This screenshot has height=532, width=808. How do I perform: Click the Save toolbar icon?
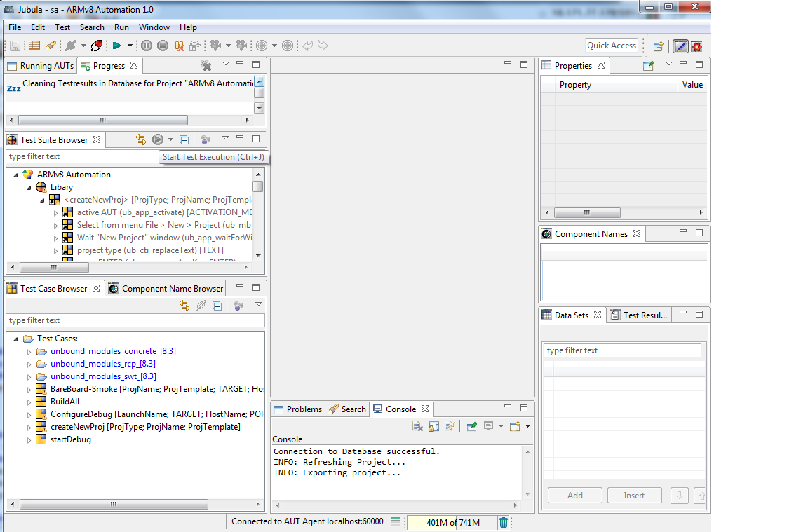(15, 46)
